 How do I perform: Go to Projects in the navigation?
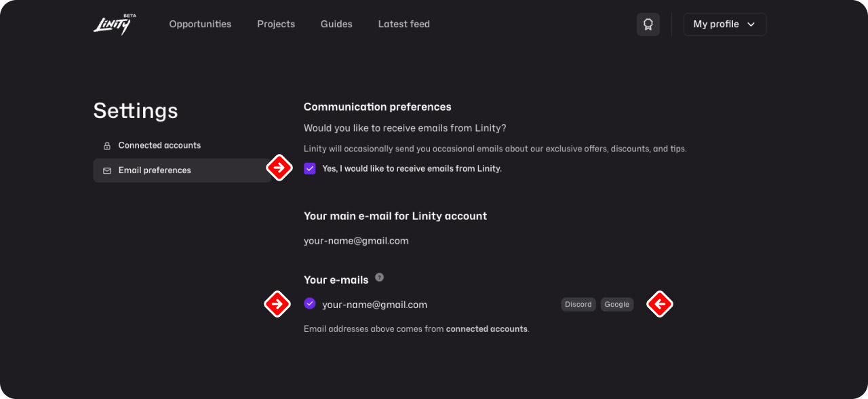point(276,24)
